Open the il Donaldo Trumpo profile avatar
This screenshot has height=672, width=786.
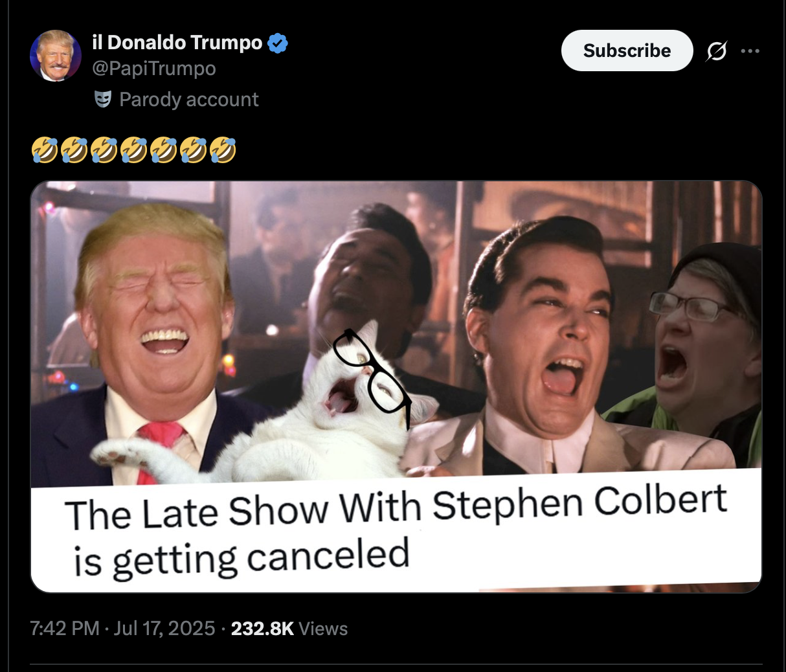[56, 56]
